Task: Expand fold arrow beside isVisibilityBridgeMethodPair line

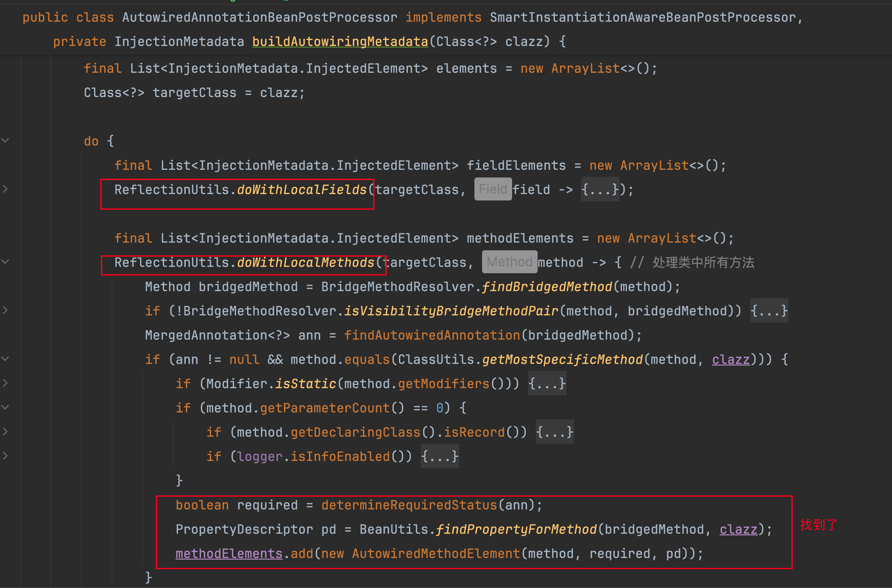Action: 5,310
